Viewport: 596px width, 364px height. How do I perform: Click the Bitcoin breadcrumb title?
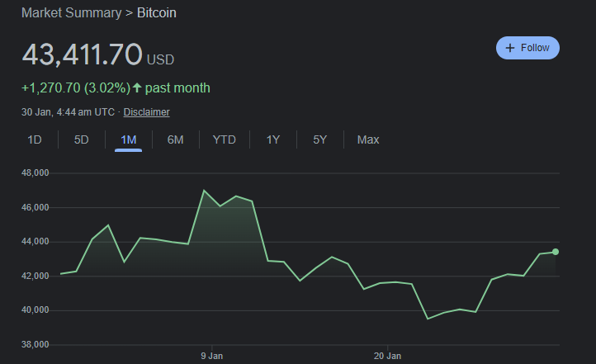tap(157, 13)
